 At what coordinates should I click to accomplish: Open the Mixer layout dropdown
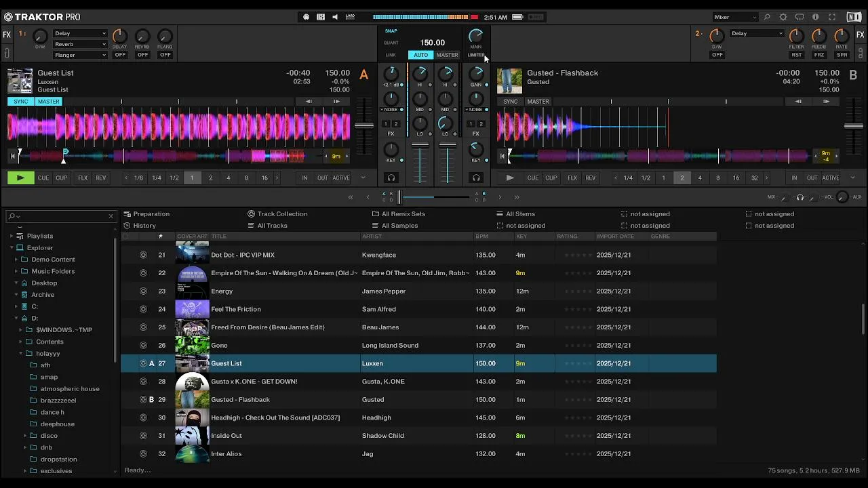pos(735,17)
